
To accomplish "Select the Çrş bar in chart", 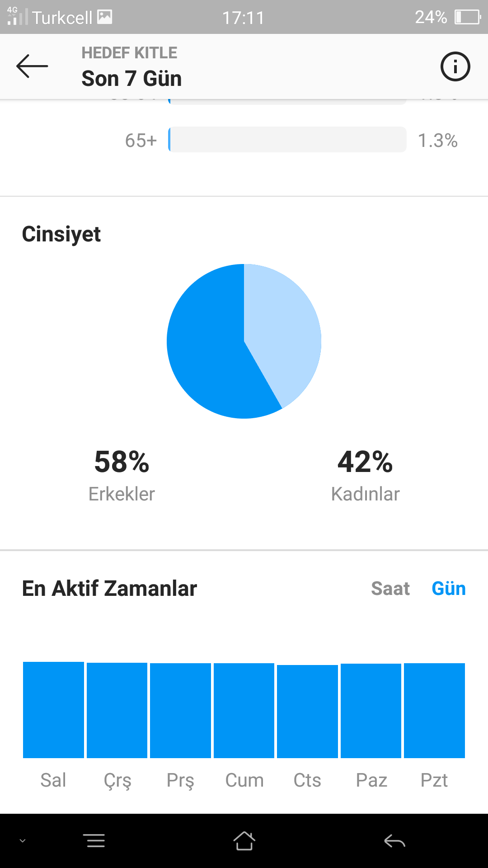I will click(117, 710).
